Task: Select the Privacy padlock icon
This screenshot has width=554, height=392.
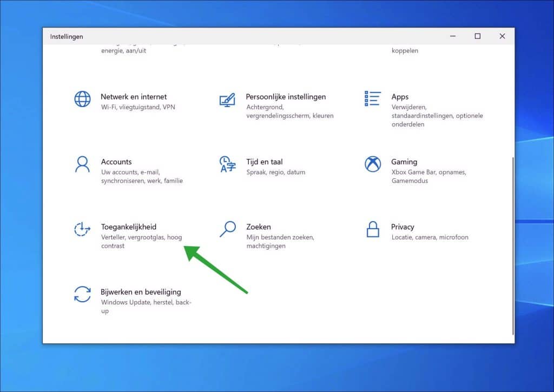Action: click(x=372, y=229)
